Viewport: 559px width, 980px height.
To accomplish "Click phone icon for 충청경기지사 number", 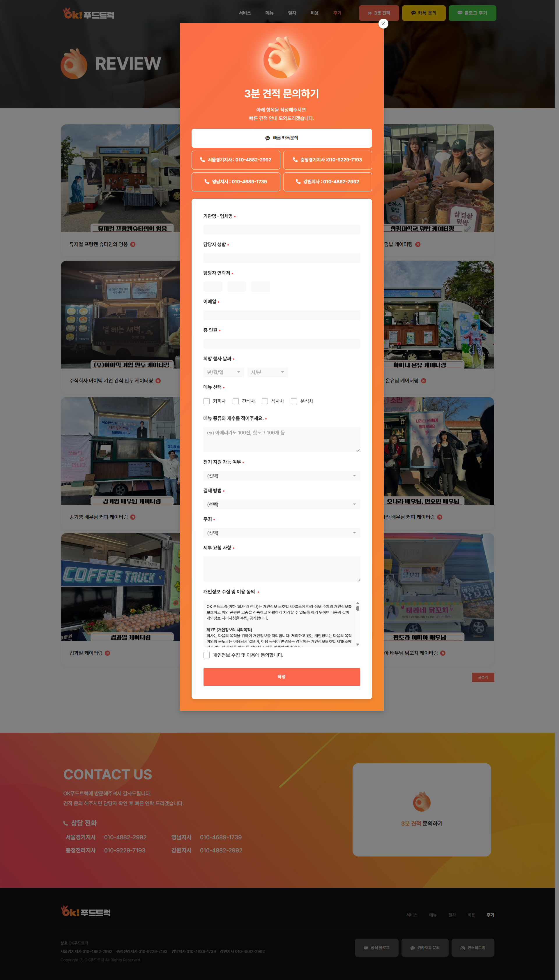I will click(x=295, y=160).
